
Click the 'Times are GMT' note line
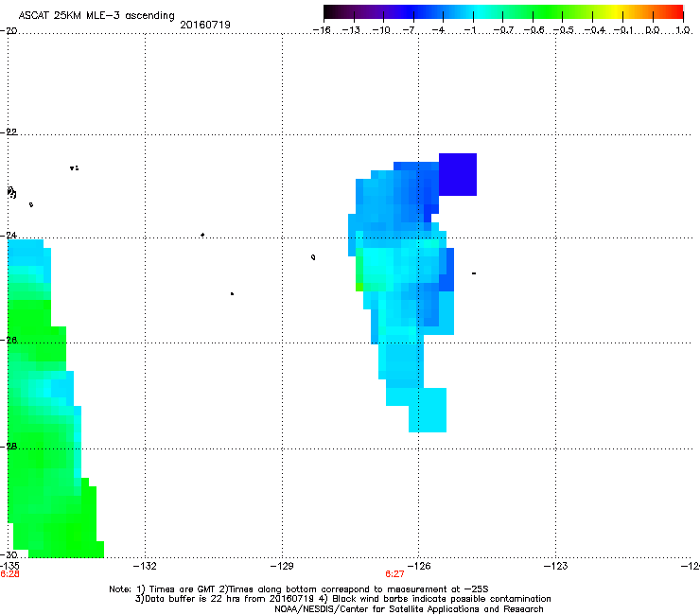click(299, 589)
